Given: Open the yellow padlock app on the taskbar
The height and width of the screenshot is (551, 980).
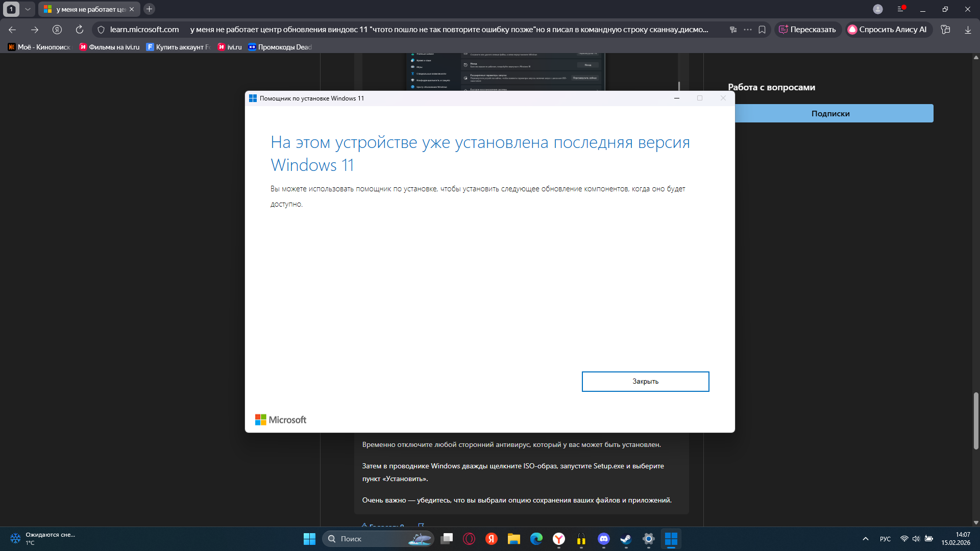Looking at the screenshot, I should pos(581,539).
